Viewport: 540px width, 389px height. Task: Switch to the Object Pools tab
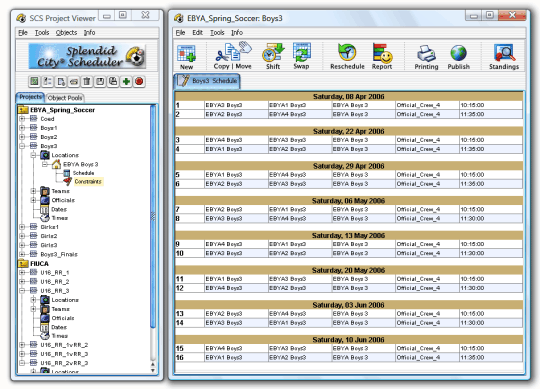(x=65, y=98)
